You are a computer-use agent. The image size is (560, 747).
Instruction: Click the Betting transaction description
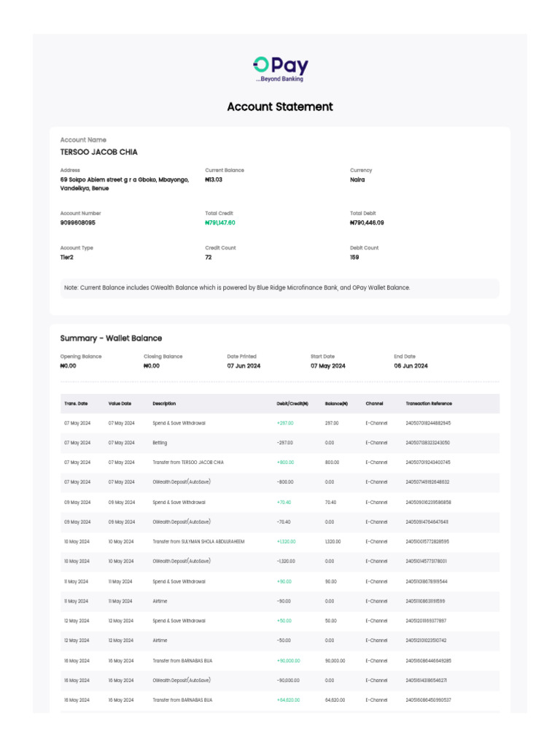(x=160, y=443)
